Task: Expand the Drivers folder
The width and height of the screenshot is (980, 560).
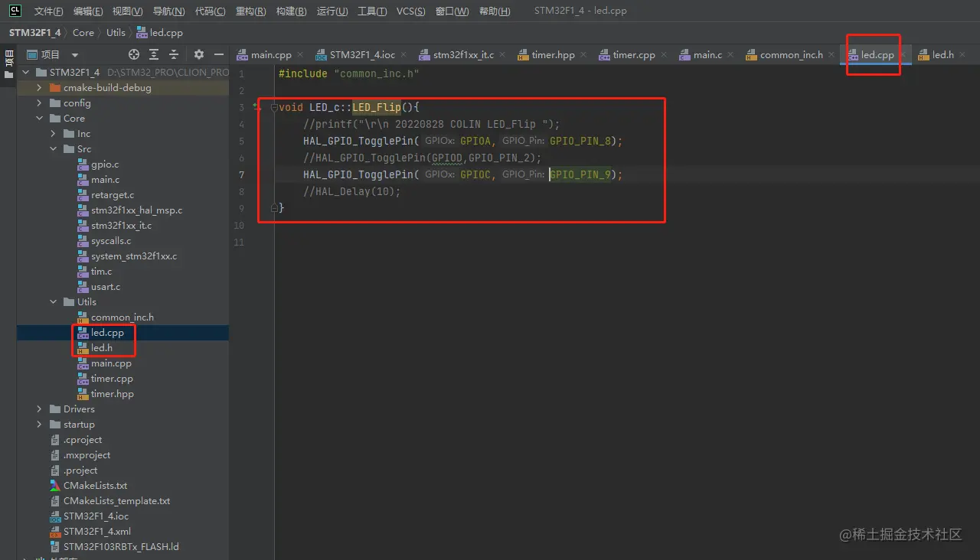Action: point(40,409)
